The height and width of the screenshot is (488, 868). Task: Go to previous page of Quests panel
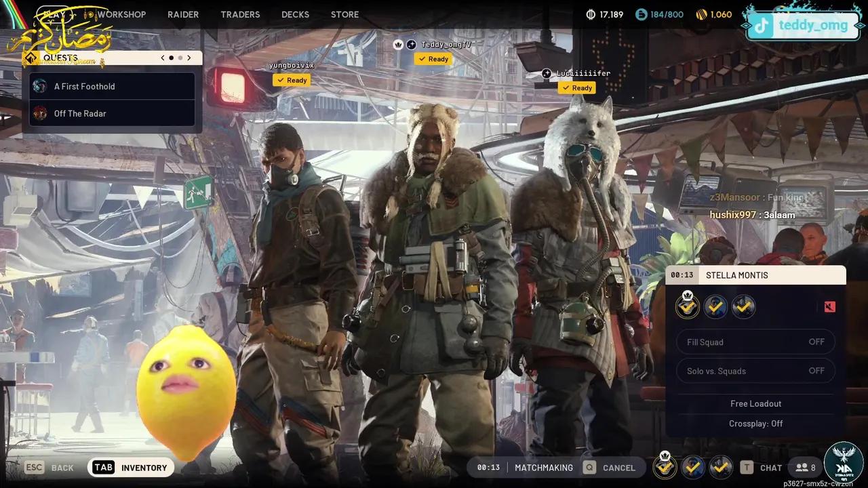(x=163, y=58)
